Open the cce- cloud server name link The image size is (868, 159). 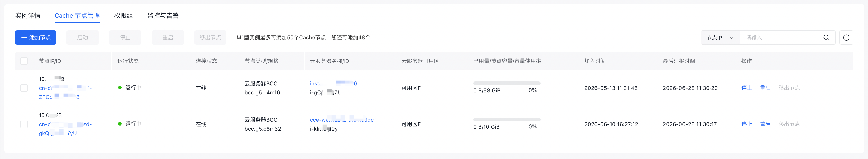pyautogui.click(x=342, y=120)
